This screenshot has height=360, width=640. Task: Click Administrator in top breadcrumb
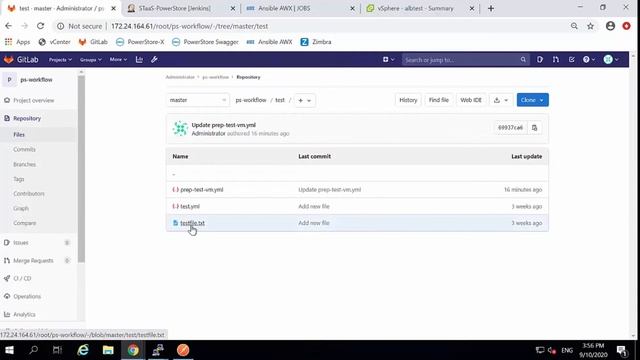(180, 77)
